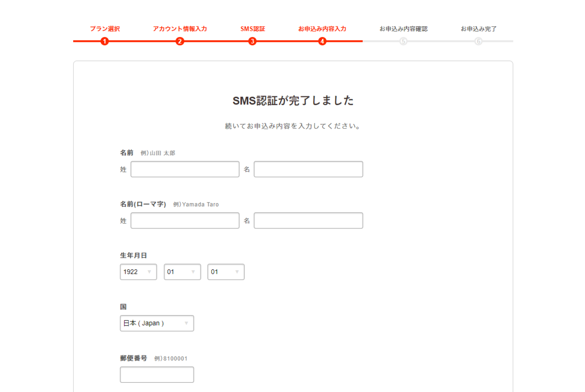This screenshot has width=585, height=392.
Task: Click the SMS認証が完了しました heading
Action: (x=293, y=101)
